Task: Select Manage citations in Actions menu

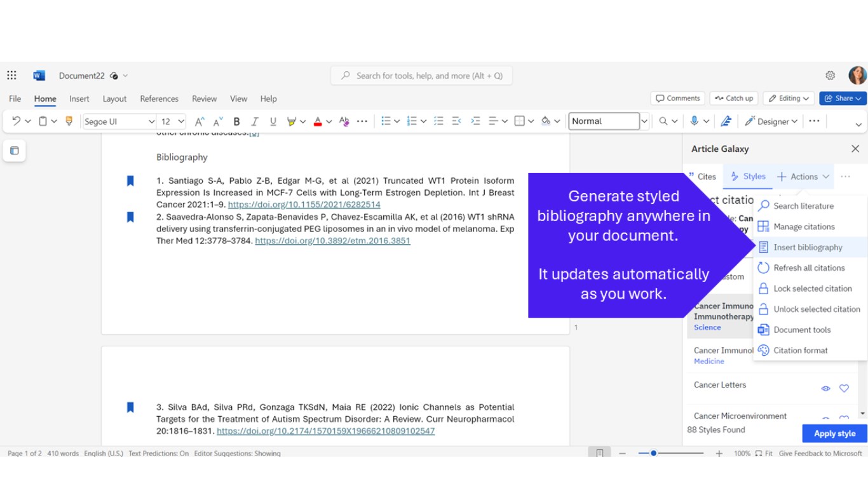Action: [x=810, y=227]
